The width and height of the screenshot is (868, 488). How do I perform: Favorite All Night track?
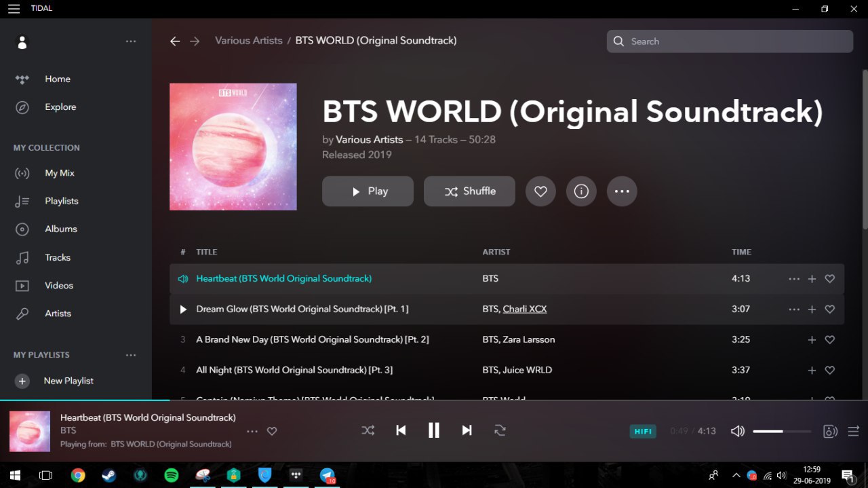click(x=829, y=371)
